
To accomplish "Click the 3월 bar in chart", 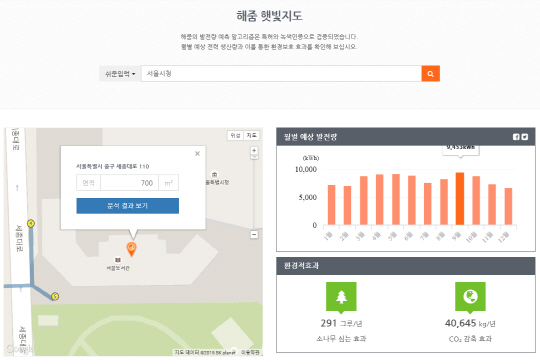I will [x=364, y=200].
